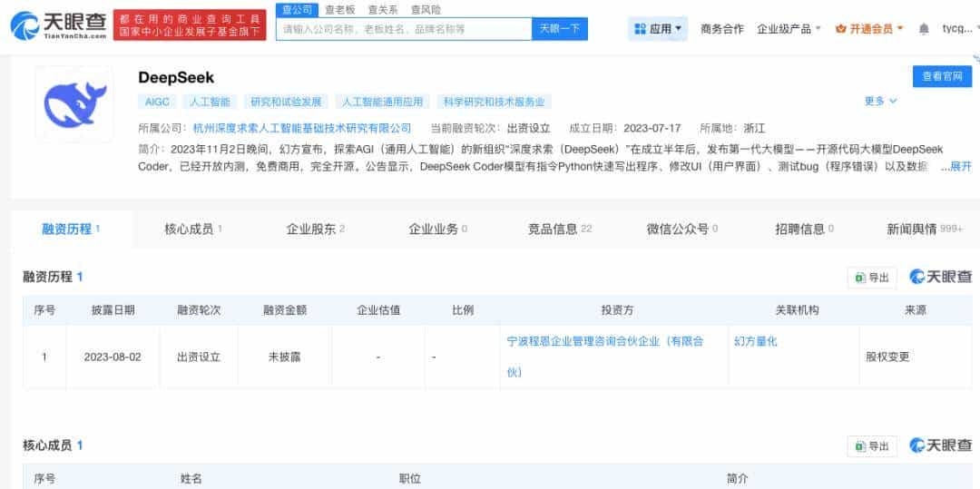Image resolution: width=980 pixels, height=489 pixels.
Task: Click the 研究和试验发展 tag
Action: tap(286, 102)
